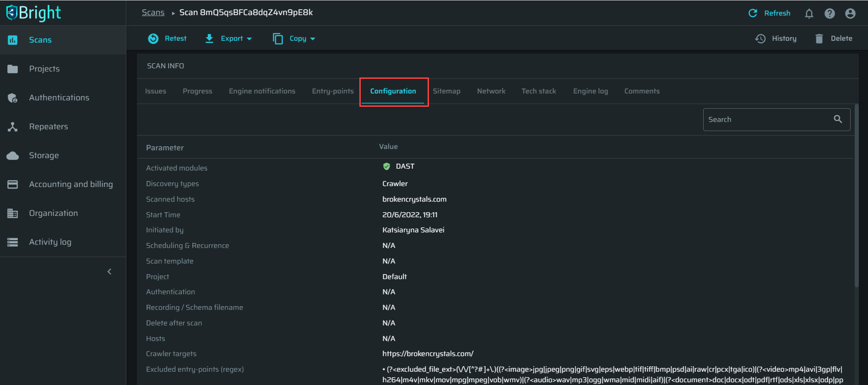Screen dimensions: 868x385
Task: Go back via Scans breadcrumb link
Action: 153,12
